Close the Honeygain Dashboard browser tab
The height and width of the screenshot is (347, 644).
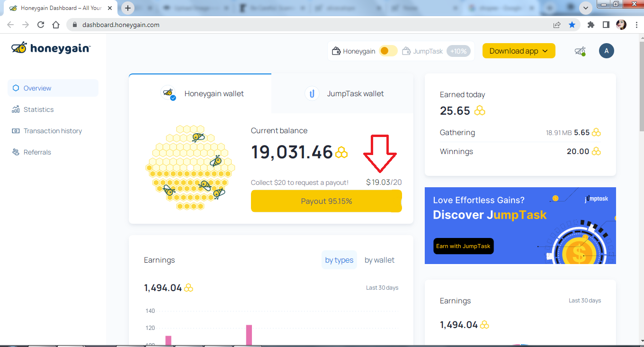point(110,8)
